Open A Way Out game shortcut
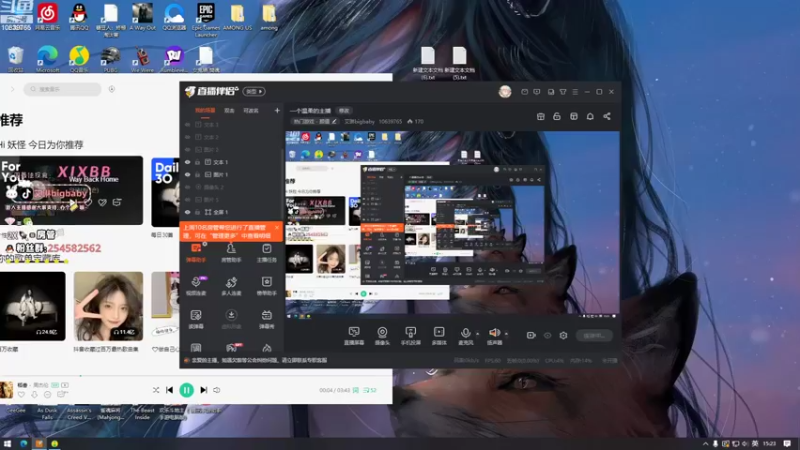800x450 pixels. tap(142, 15)
